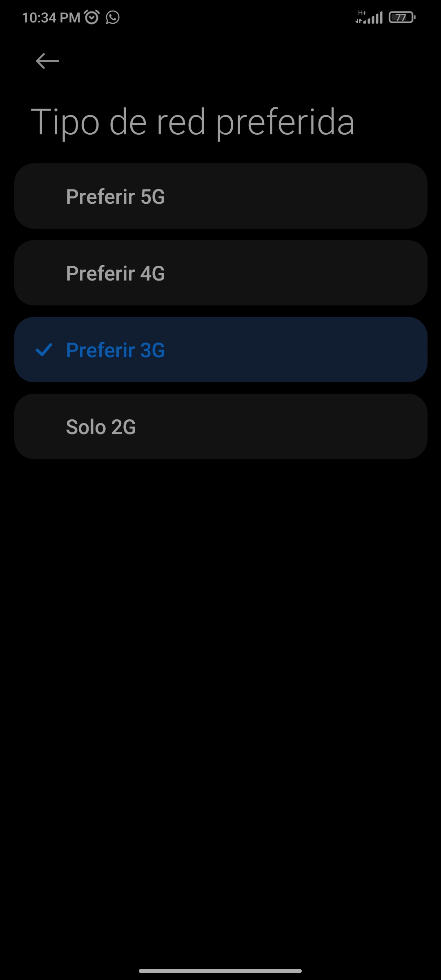This screenshot has width=441, height=980.
Task: Tap the 10:34 PM clock
Action: [51, 18]
